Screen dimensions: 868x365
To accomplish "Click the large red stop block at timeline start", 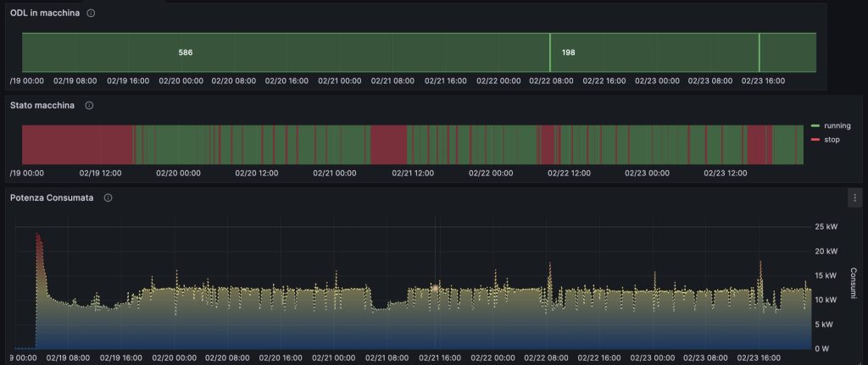I will pyautogui.click(x=76, y=144).
